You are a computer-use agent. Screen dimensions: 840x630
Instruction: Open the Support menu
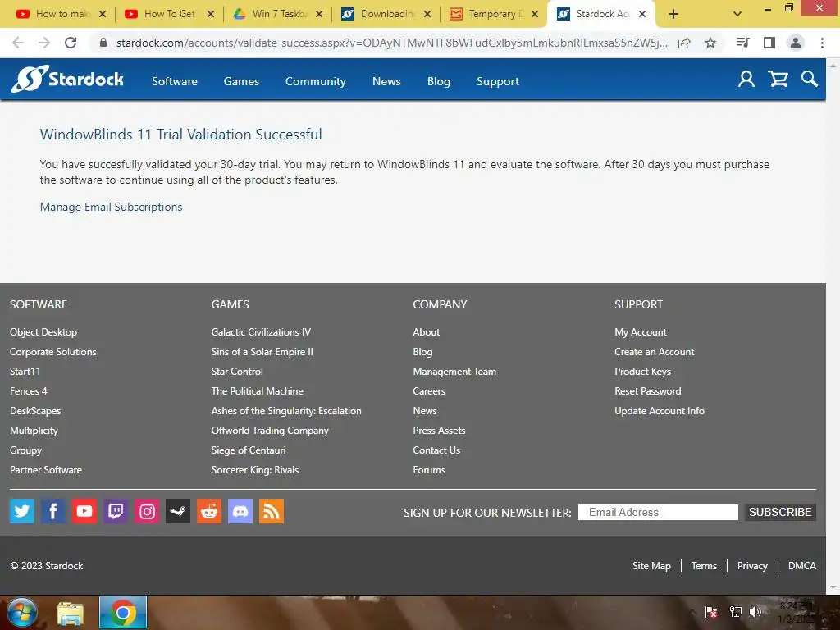(498, 81)
